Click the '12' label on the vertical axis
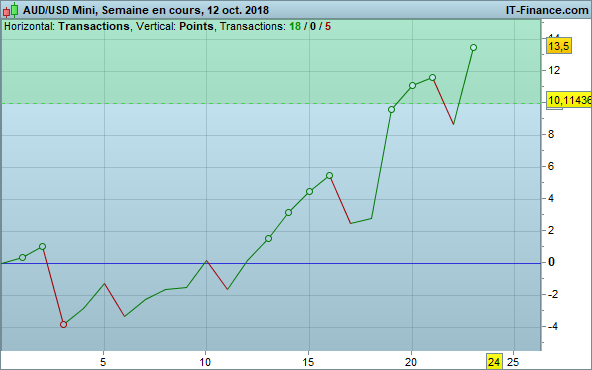The width and height of the screenshot is (592, 370). 554,70
